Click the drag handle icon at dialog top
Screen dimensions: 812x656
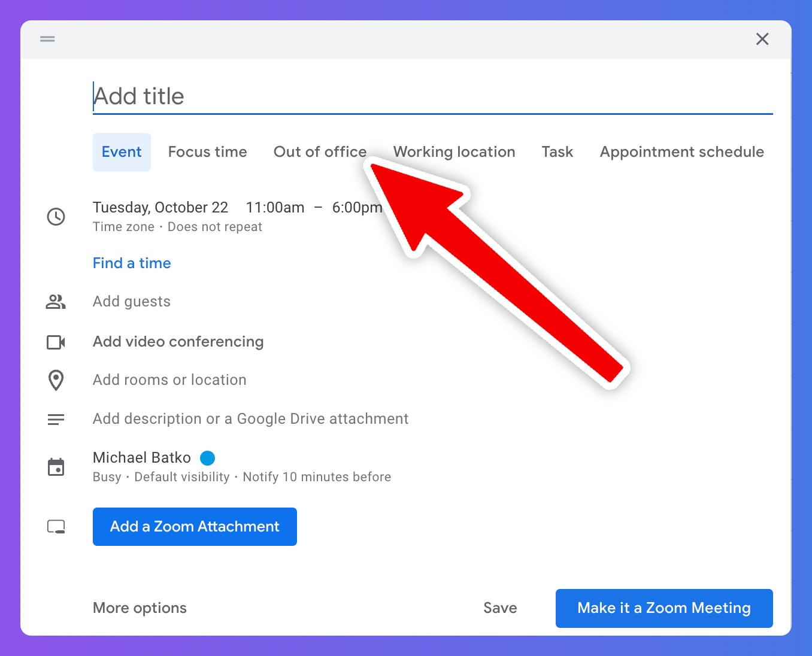47,39
